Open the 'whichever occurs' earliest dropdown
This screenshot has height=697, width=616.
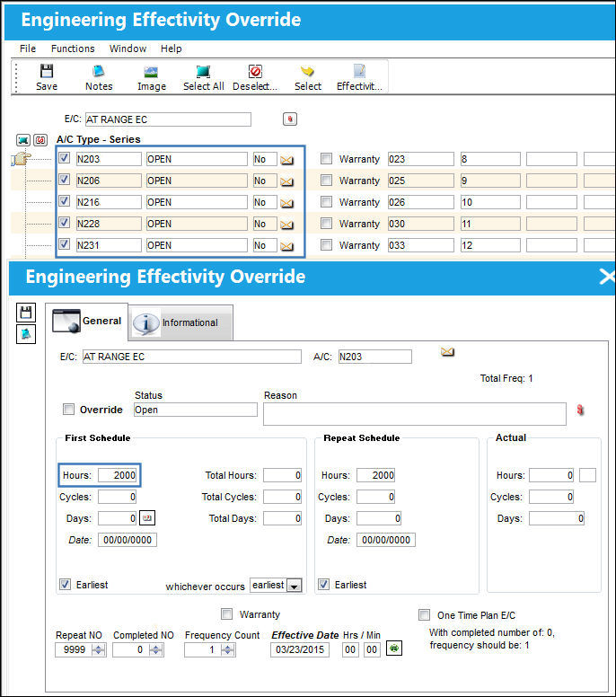pyautogui.click(x=294, y=586)
